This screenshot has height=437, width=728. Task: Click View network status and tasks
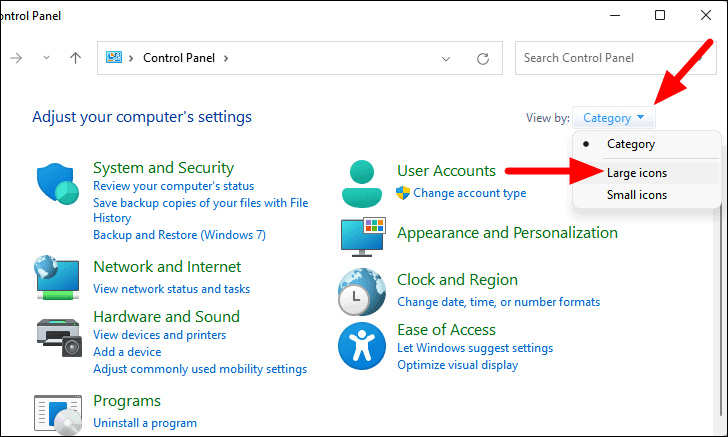(x=171, y=289)
